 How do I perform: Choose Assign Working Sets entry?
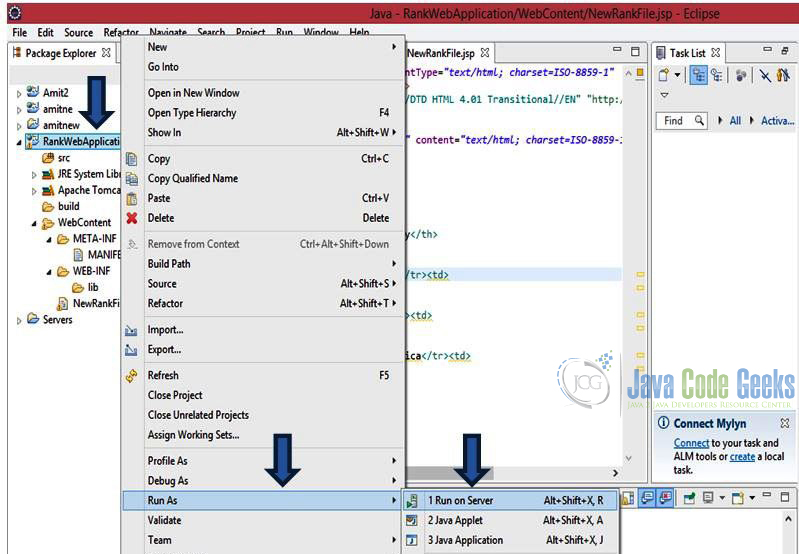(x=262, y=435)
